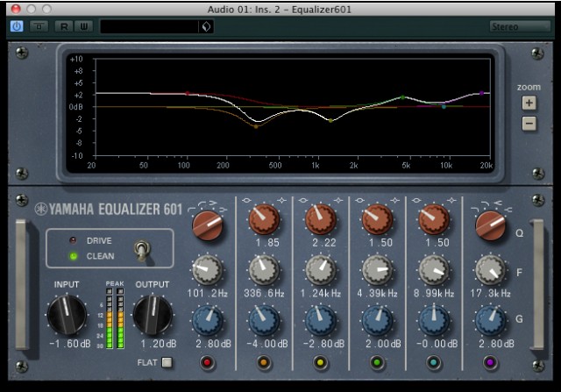Screen dimensions: 561x392
Task: Click the INPUT gain knob
Action: pos(67,313)
